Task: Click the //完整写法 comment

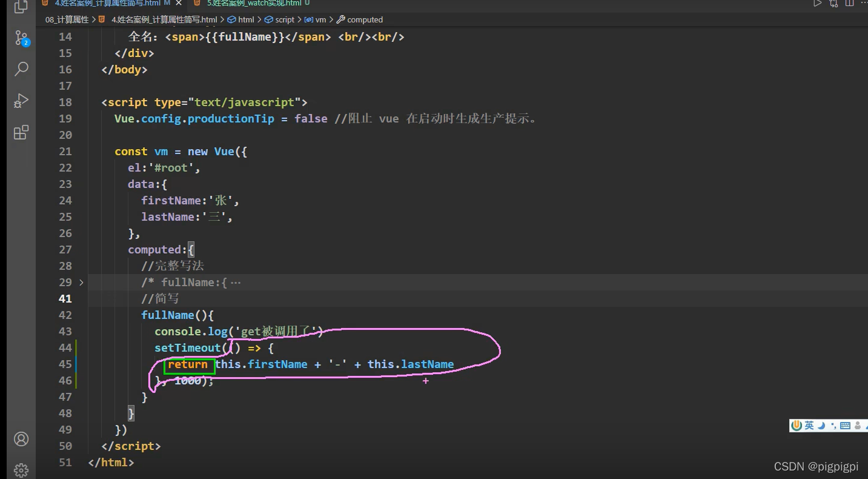Action: click(x=173, y=266)
